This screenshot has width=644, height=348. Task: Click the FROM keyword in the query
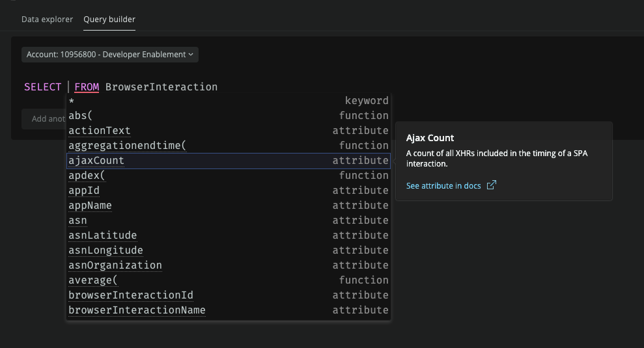[x=87, y=87]
